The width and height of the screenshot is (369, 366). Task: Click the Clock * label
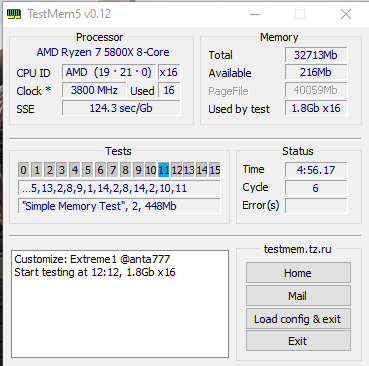coord(34,91)
